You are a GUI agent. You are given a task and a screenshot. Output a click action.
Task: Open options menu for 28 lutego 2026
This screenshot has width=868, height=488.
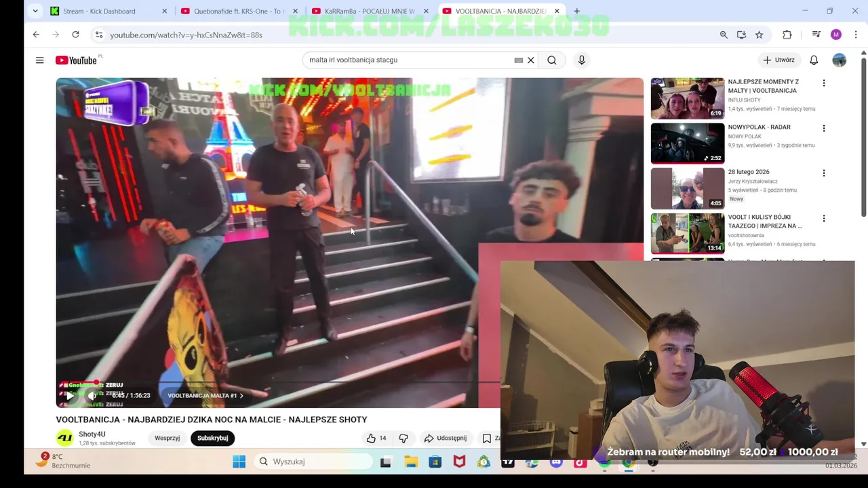pyautogui.click(x=824, y=174)
